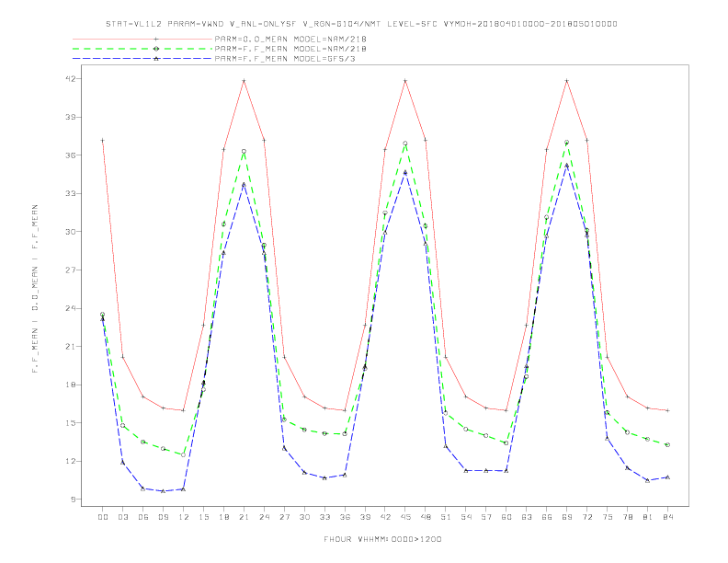This screenshot has height=563, width=728.
Task: Click x-axis forecast hour label 63
Action: pyautogui.click(x=527, y=517)
